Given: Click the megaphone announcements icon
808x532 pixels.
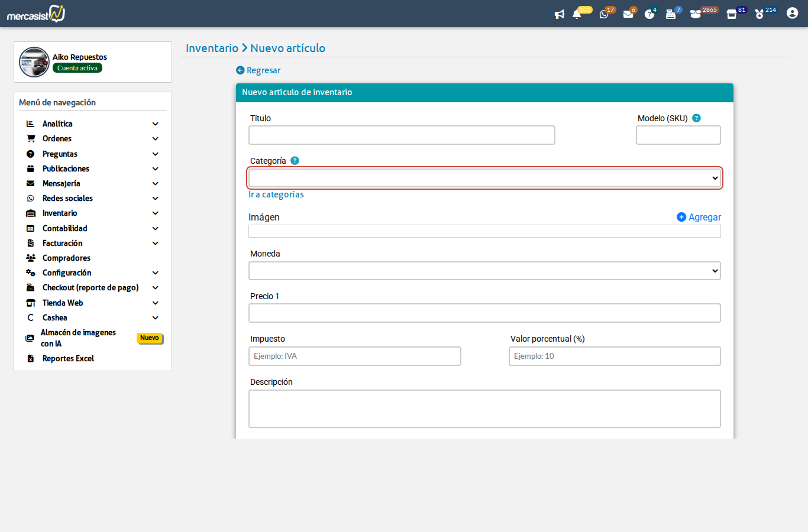Looking at the screenshot, I should [559, 14].
